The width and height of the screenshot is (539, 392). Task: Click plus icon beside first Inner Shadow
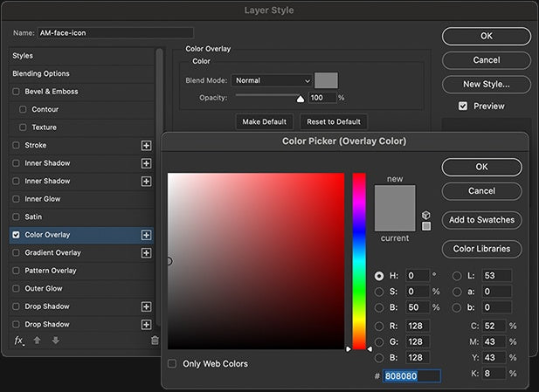click(146, 163)
